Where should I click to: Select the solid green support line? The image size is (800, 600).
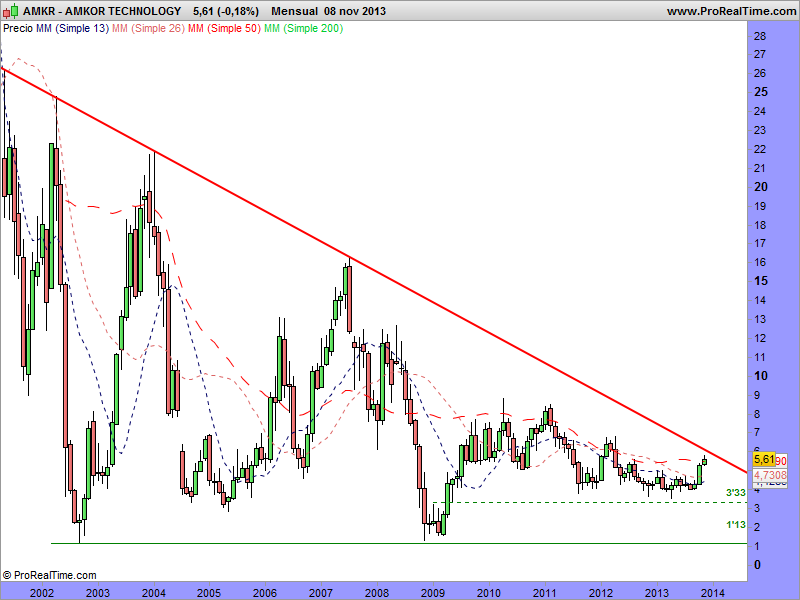399,543
